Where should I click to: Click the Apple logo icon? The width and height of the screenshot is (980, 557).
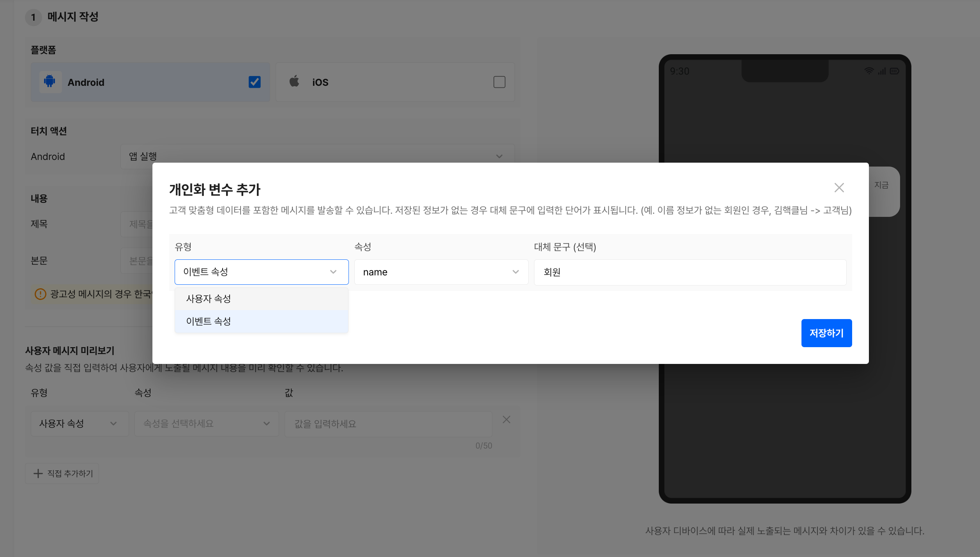pyautogui.click(x=294, y=81)
